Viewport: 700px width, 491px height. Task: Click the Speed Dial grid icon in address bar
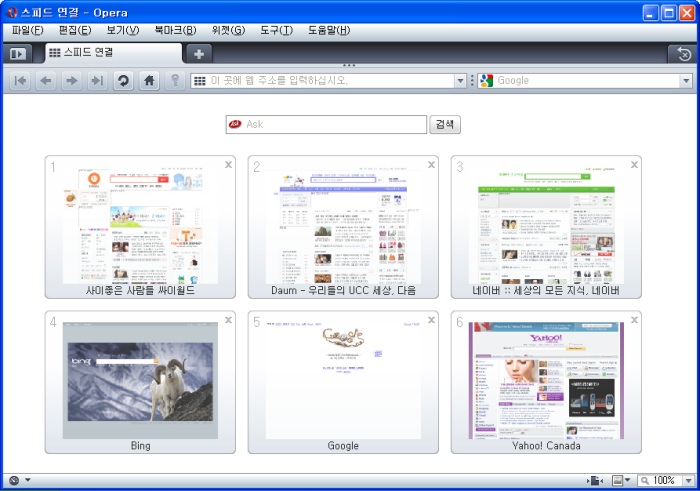200,81
